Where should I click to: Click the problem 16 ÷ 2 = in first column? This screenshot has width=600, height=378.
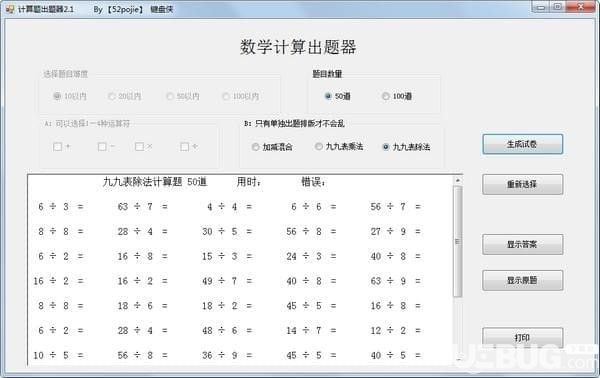pos(58,281)
